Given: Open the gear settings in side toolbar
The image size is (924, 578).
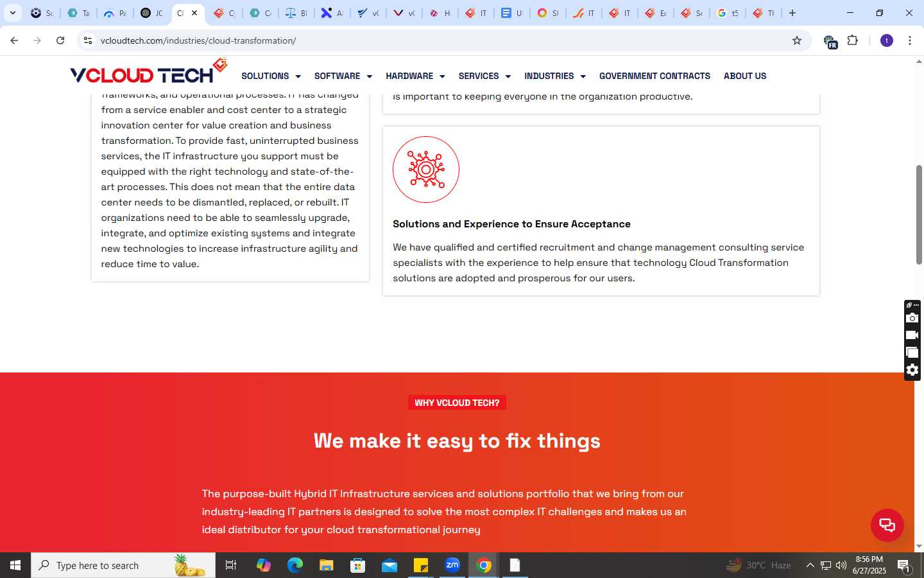Looking at the screenshot, I should tap(912, 370).
